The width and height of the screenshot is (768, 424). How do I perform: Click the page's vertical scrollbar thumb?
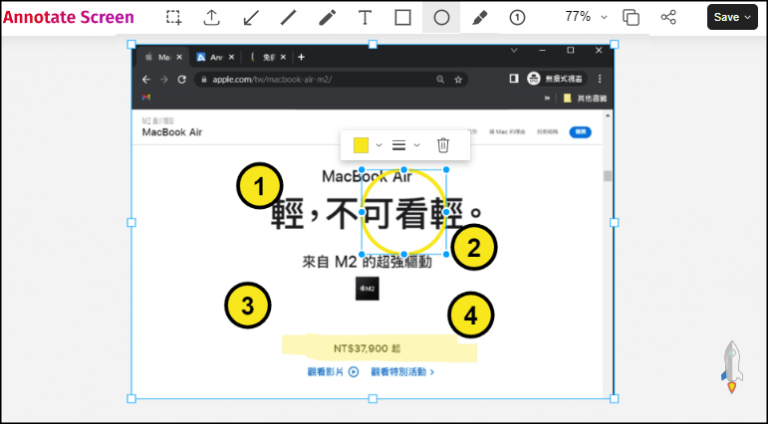click(x=608, y=176)
